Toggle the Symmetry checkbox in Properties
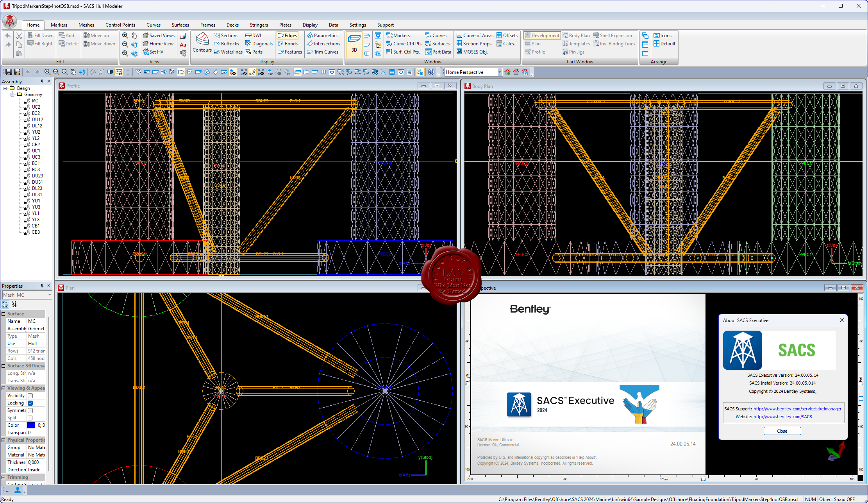The height and width of the screenshot is (503, 868). [30, 410]
